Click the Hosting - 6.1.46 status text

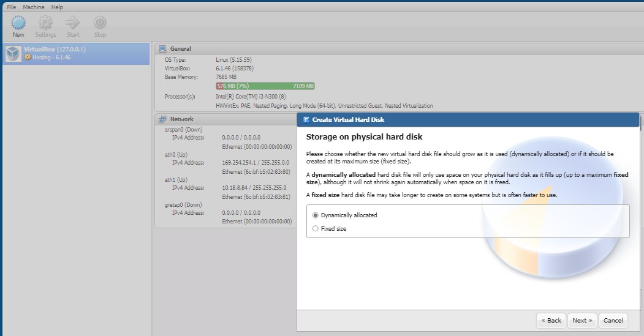[x=51, y=58]
